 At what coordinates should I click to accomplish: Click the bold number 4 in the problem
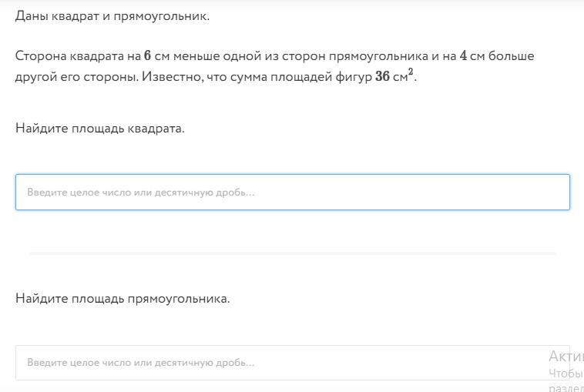463,56
